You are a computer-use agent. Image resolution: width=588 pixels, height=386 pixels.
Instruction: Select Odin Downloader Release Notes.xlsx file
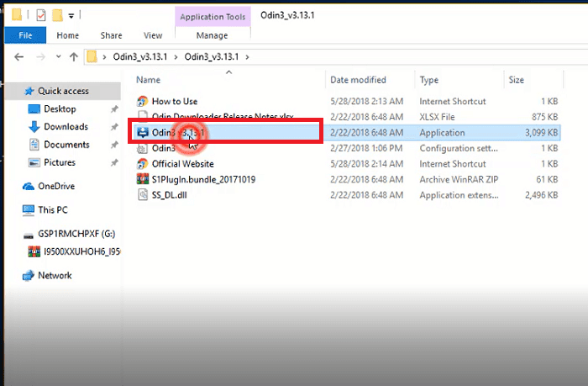coord(223,117)
